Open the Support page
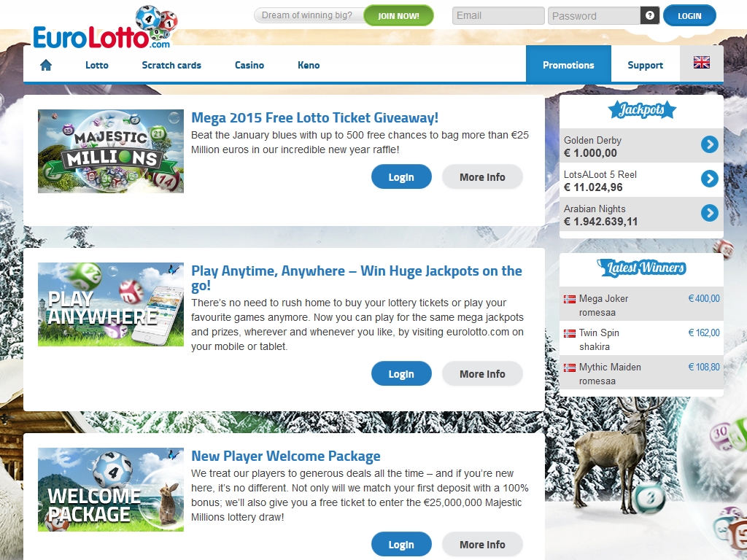 click(645, 65)
